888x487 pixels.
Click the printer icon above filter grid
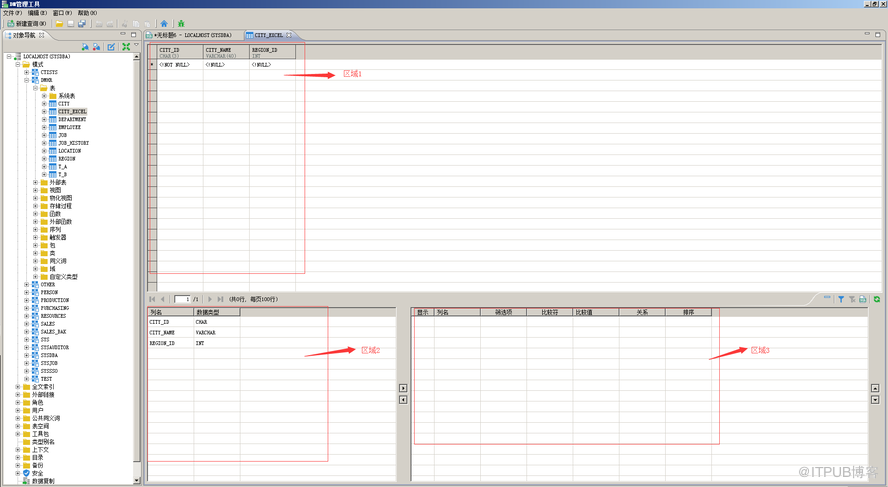pos(863,299)
